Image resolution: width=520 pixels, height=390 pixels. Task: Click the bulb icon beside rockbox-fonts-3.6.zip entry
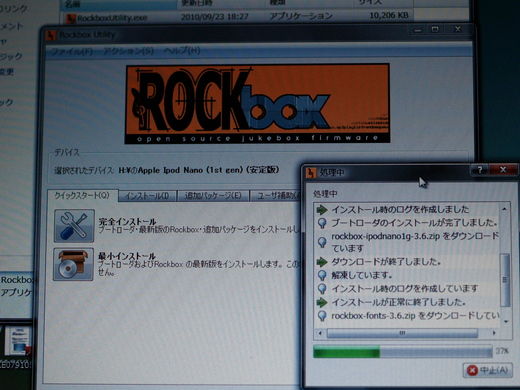pos(322,316)
